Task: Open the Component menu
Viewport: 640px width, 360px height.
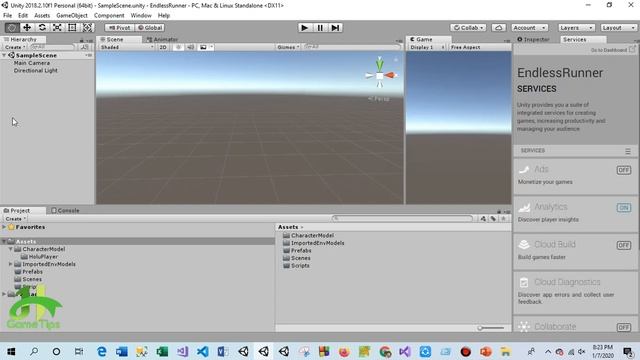Action: tap(109, 16)
